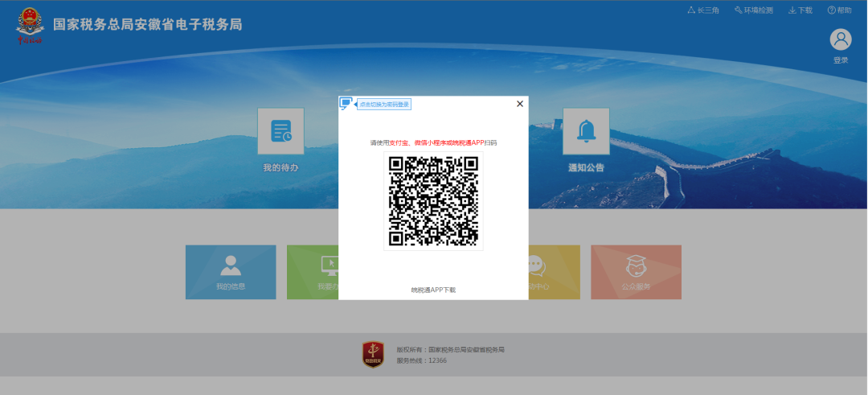Click the 我的待办 text label
The width and height of the screenshot is (868, 395).
tap(280, 167)
